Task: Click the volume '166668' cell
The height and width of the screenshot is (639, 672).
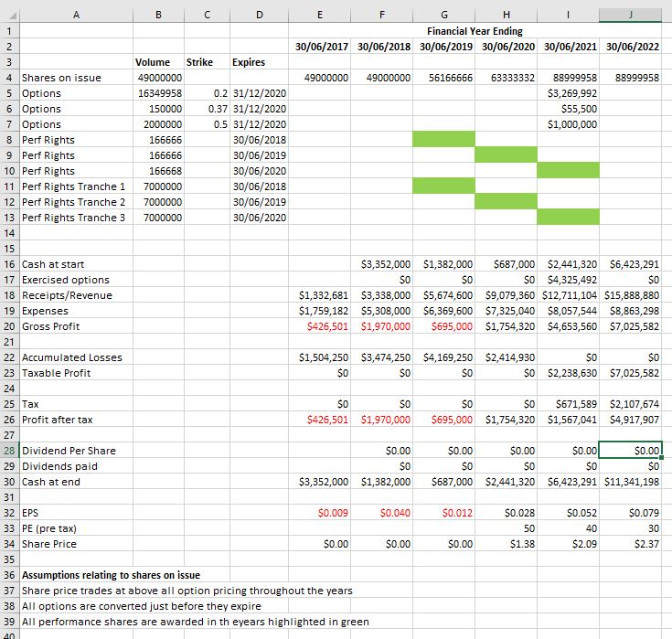Action: 159,171
